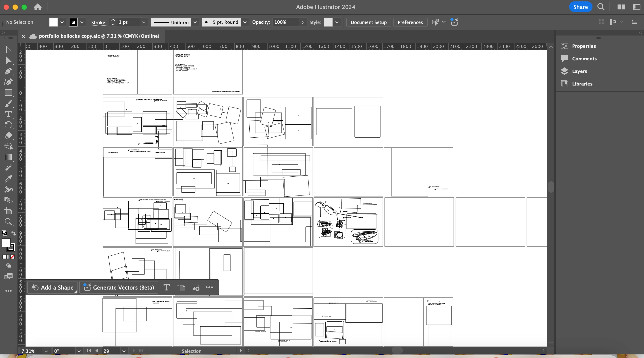The height and width of the screenshot is (358, 644).
Task: Select the Zoom tool
Action: point(8,222)
